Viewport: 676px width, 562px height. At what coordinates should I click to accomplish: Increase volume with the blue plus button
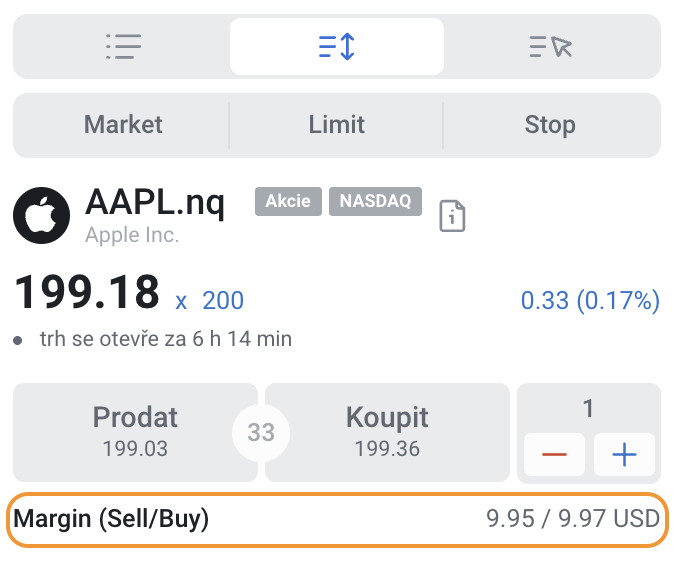624,454
